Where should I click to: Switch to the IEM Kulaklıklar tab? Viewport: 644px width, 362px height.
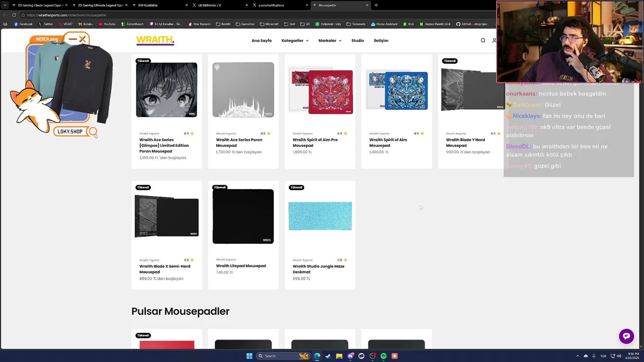[160, 5]
